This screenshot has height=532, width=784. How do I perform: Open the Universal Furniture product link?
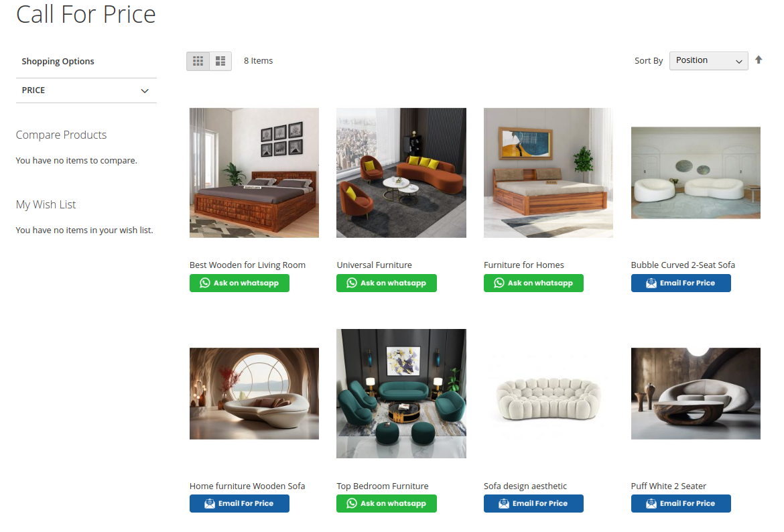(x=374, y=265)
